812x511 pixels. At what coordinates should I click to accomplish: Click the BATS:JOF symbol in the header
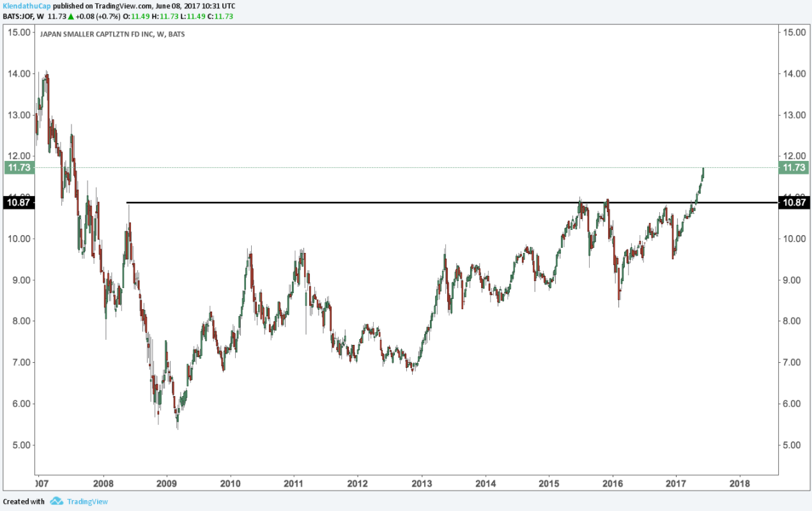[17, 15]
